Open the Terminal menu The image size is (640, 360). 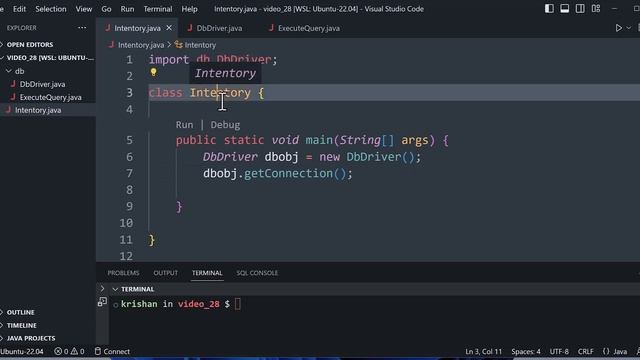coord(158,9)
